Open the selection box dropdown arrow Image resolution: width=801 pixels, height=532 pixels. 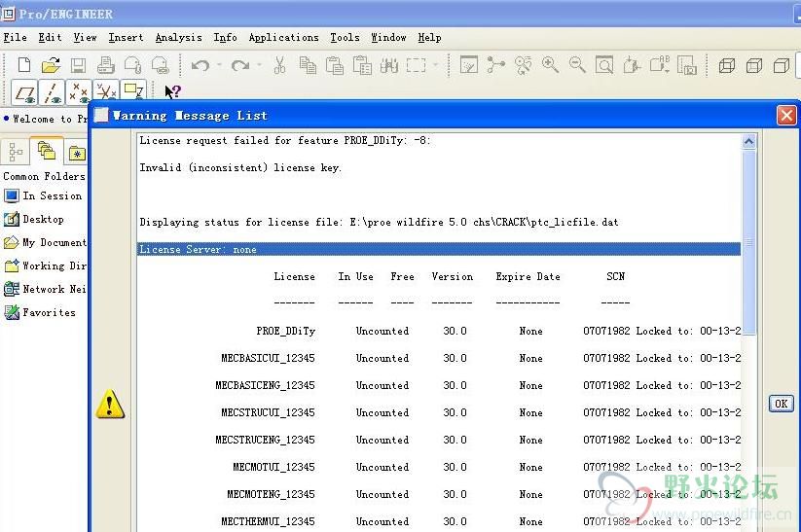coord(435,65)
